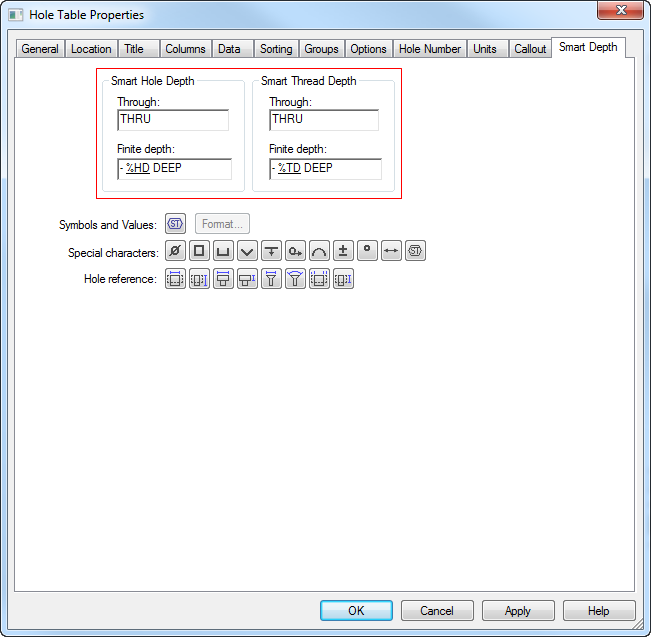Click Smart Thread Depth Finite depth field
The width and height of the screenshot is (651, 637).
[325, 169]
